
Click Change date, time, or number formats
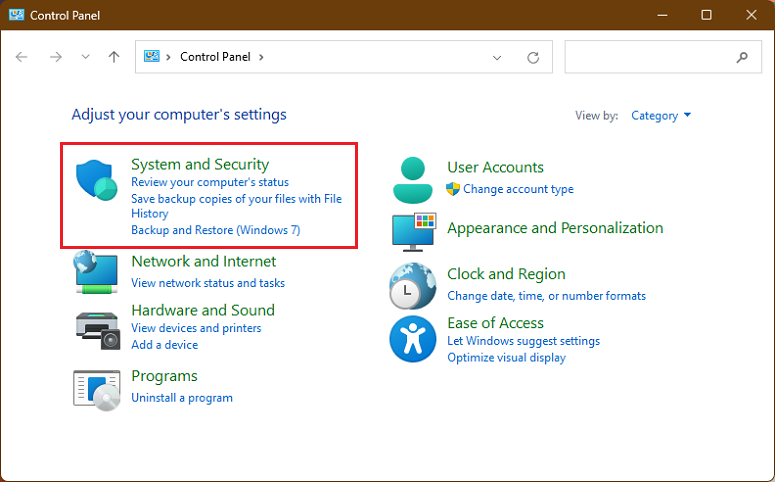click(547, 296)
